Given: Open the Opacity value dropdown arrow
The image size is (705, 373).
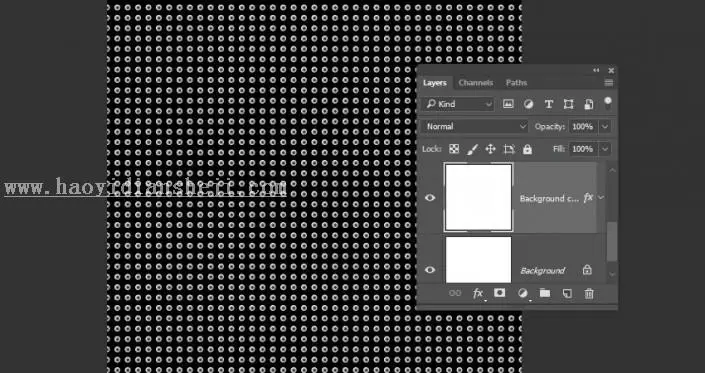Looking at the screenshot, I should tap(605, 127).
